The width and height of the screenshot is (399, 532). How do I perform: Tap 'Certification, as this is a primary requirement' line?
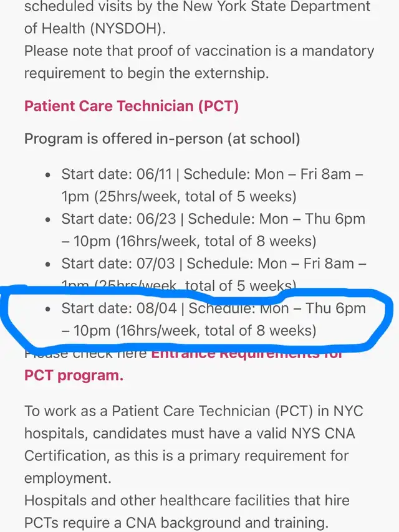pyautogui.click(x=186, y=455)
